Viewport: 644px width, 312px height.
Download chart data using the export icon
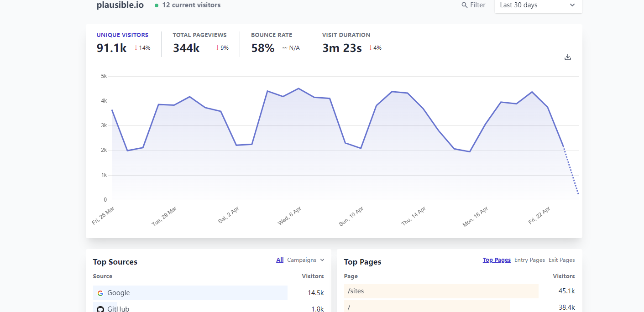568,57
